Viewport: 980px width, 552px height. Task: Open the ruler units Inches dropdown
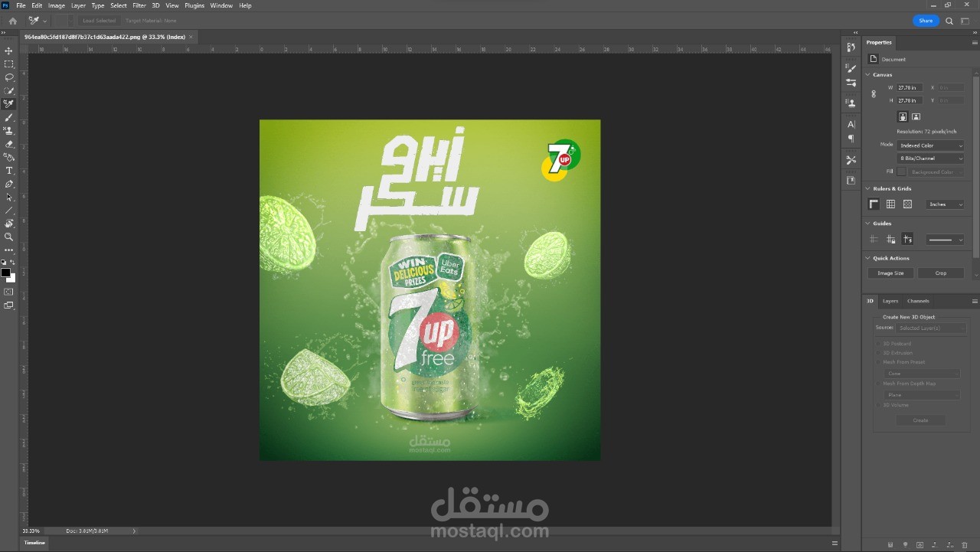coord(946,204)
